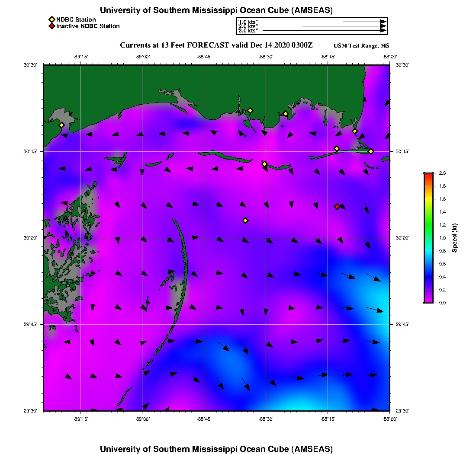The image size is (476, 454).
Task: Click the yellow diamond icon in the legend
Action: pos(51,19)
